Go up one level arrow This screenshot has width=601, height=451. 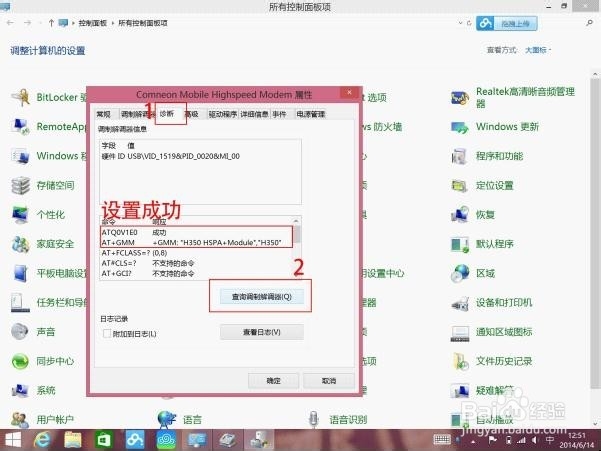[x=51, y=23]
